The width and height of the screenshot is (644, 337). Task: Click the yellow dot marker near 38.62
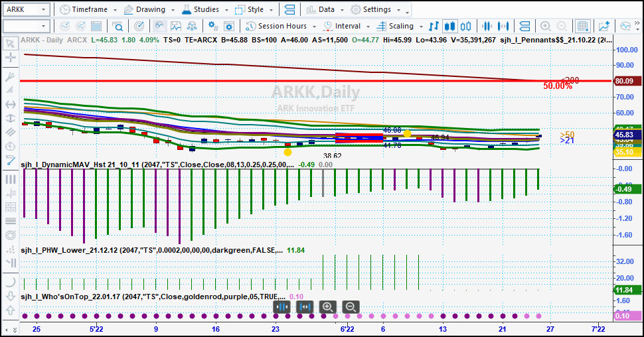point(287,153)
